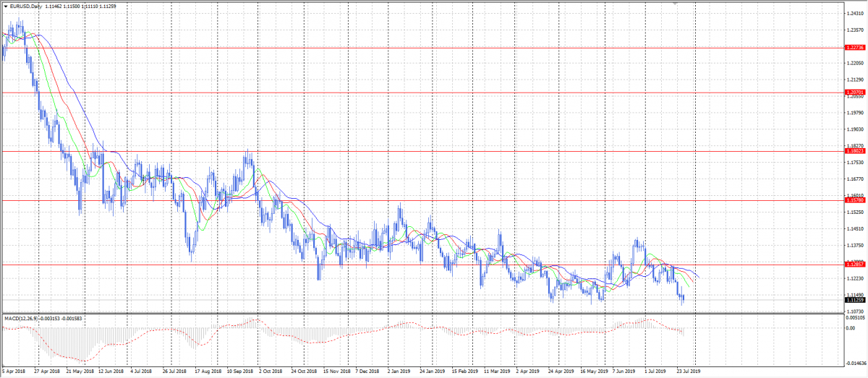
Task: Click the 10 Sep 2018 date label
Action: click(x=239, y=371)
